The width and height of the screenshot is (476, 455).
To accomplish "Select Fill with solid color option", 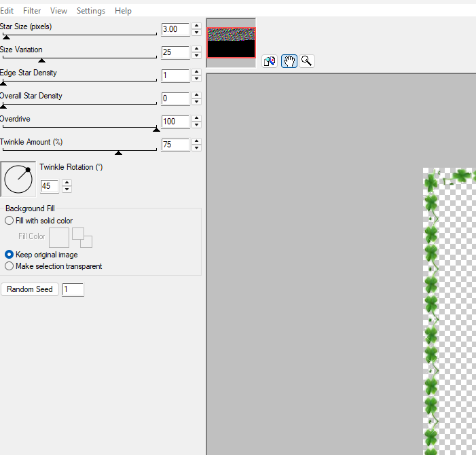I will 9,221.
